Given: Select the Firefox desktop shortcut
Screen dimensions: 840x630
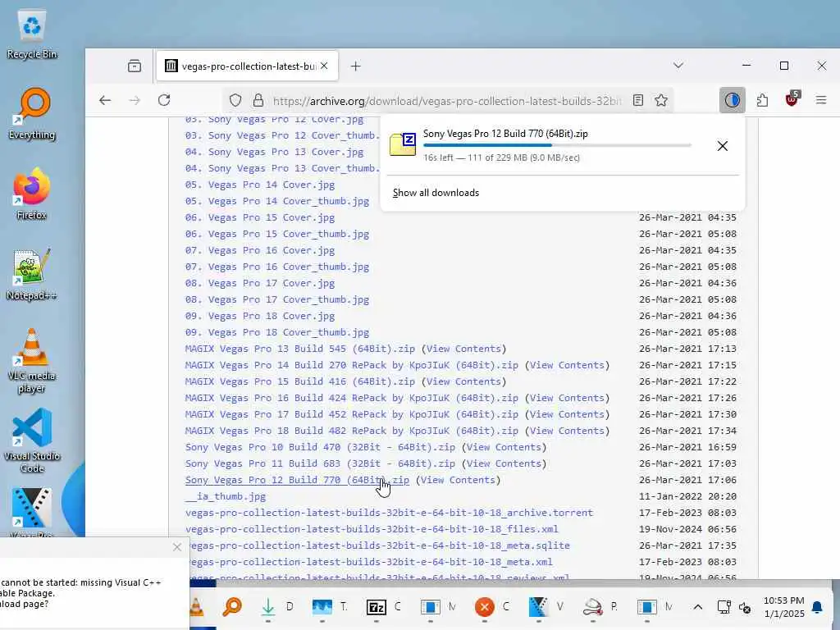Looking at the screenshot, I should 32,194.
